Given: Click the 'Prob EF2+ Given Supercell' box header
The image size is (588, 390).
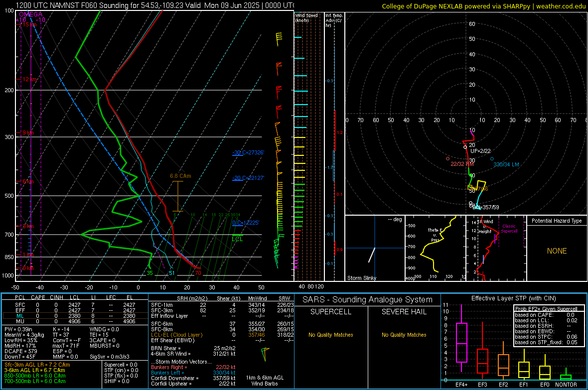Looking at the screenshot, I should [546, 309].
